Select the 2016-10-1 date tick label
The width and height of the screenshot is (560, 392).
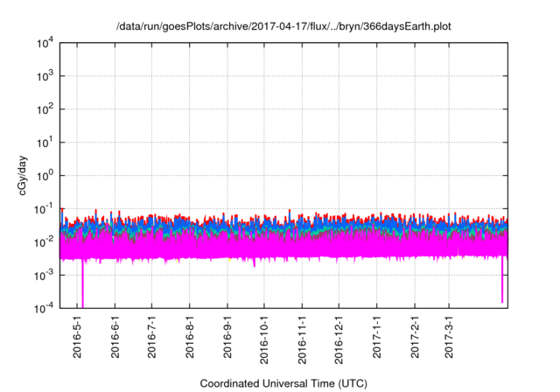tap(264, 339)
